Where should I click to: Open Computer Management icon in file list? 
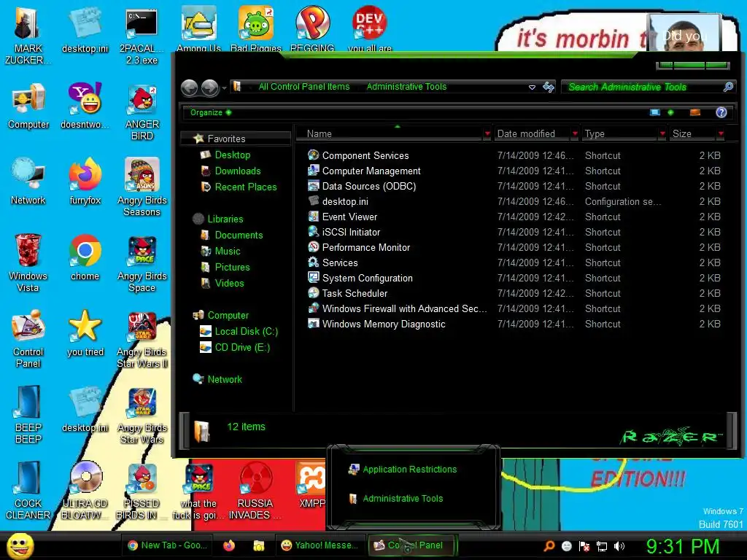coord(313,171)
